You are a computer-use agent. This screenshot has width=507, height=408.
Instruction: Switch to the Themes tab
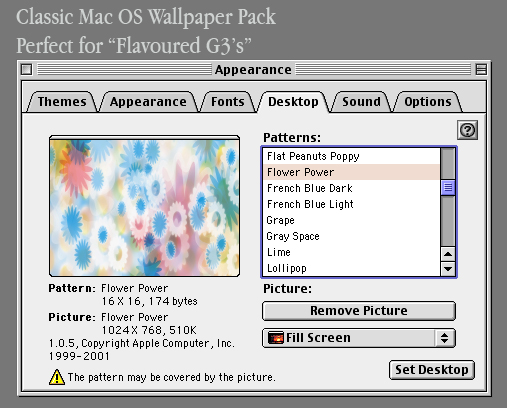tap(62, 102)
